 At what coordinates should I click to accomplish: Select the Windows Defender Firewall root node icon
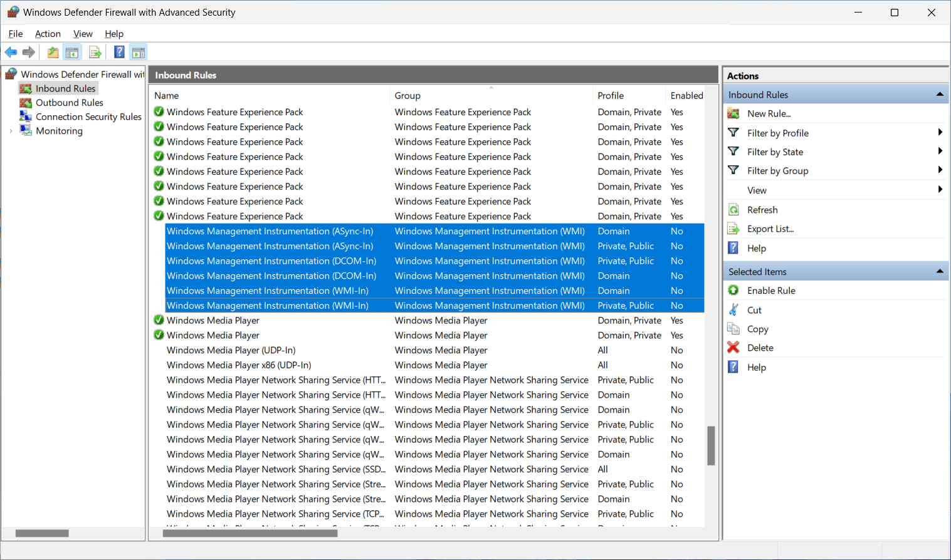(12, 74)
